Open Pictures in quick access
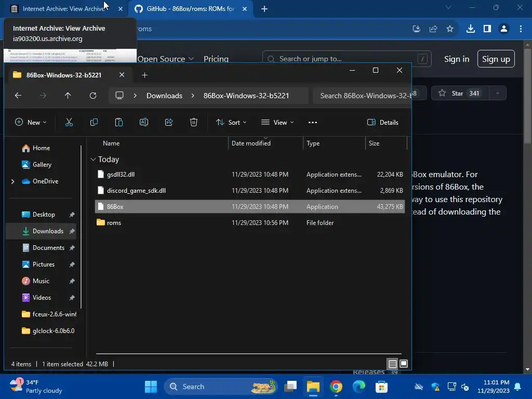This screenshot has width=532, height=399. tap(44, 264)
